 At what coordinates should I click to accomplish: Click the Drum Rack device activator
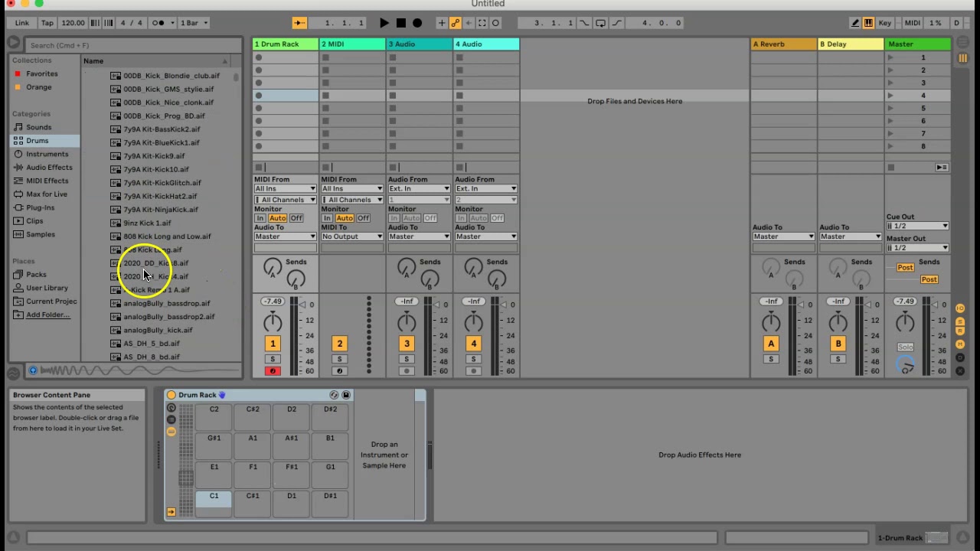171,396
